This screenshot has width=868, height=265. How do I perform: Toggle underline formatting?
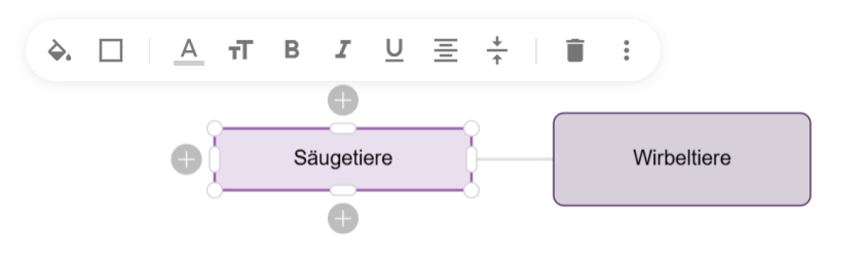394,51
